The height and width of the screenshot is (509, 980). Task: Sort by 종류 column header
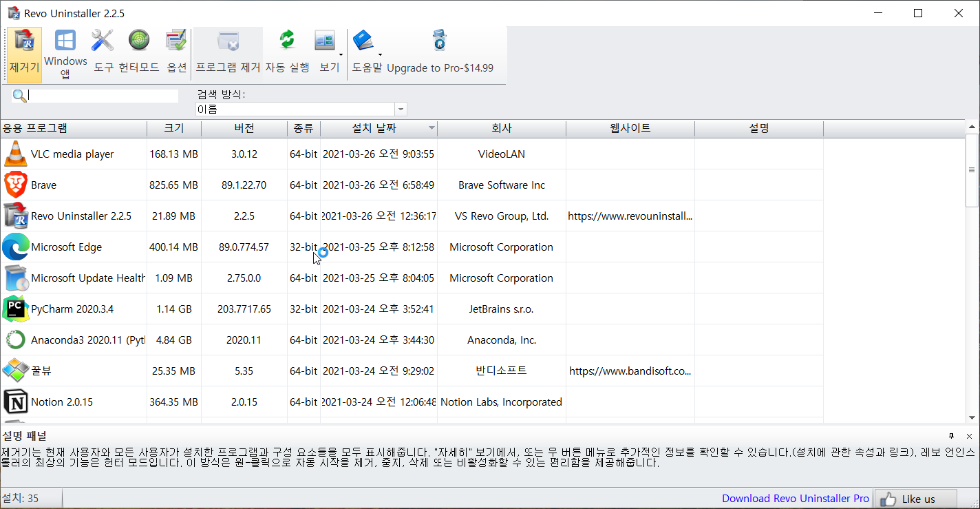pyautogui.click(x=303, y=128)
